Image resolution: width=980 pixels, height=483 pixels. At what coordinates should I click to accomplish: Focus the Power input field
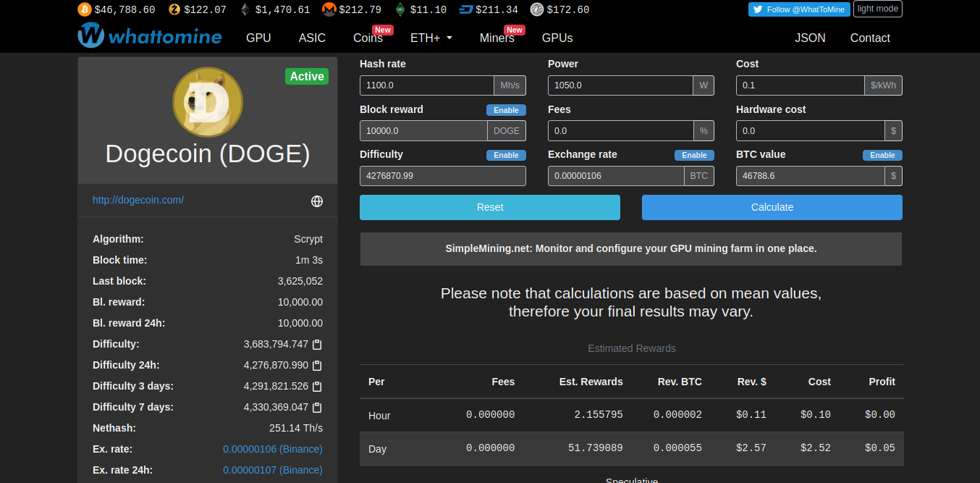[620, 85]
